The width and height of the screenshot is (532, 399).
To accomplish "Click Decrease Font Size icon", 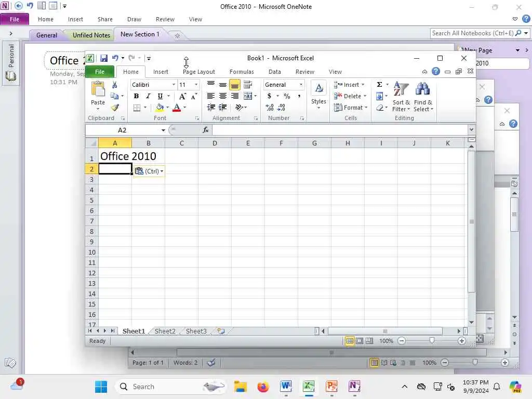I will click(194, 96).
